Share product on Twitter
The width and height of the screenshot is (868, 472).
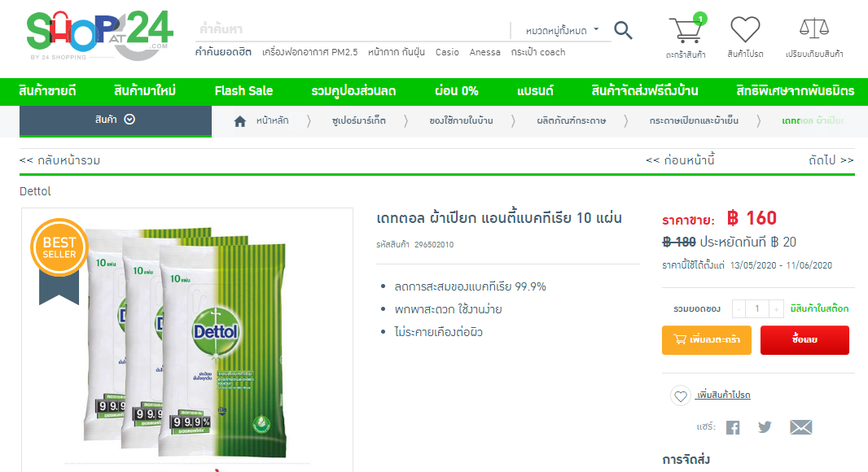pyautogui.click(x=765, y=426)
